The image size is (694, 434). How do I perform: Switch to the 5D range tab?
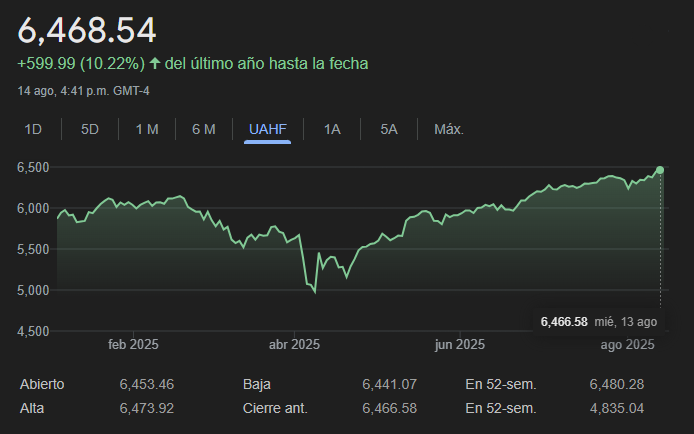coord(90,129)
